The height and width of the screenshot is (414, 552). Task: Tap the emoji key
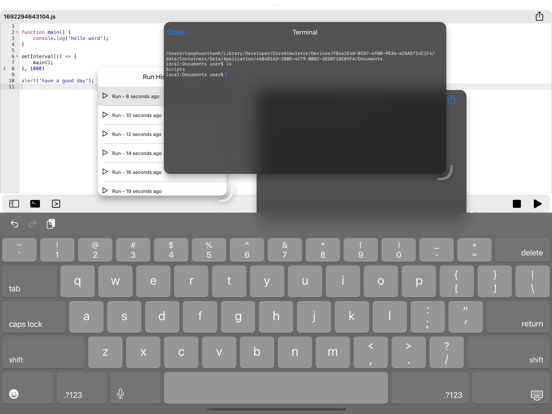point(27,388)
